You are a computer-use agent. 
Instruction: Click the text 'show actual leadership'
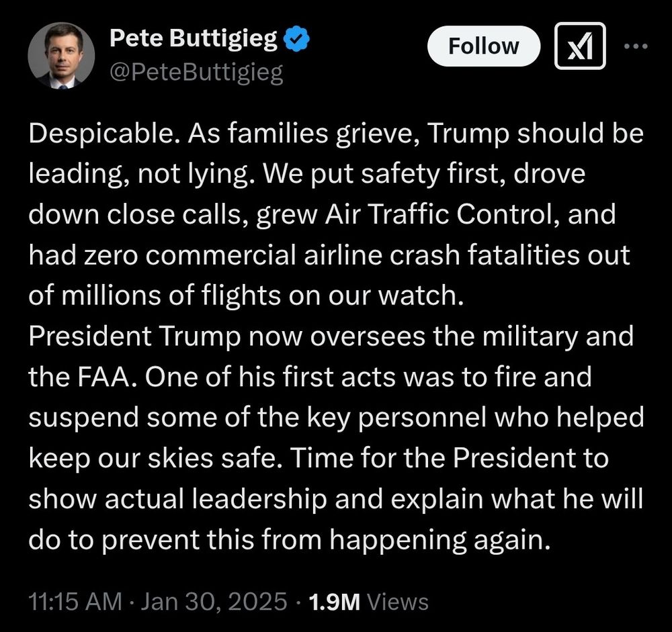pos(178,500)
